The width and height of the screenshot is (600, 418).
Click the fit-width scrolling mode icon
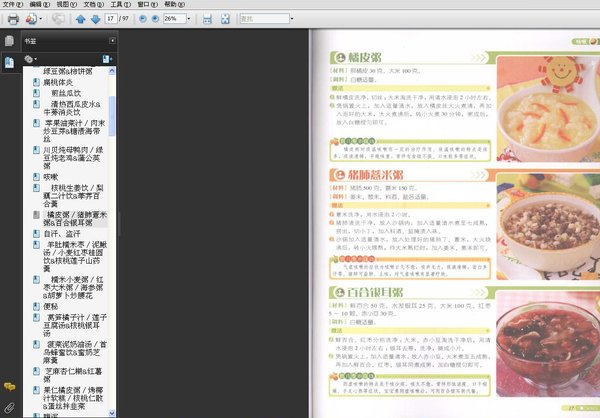tap(207, 19)
